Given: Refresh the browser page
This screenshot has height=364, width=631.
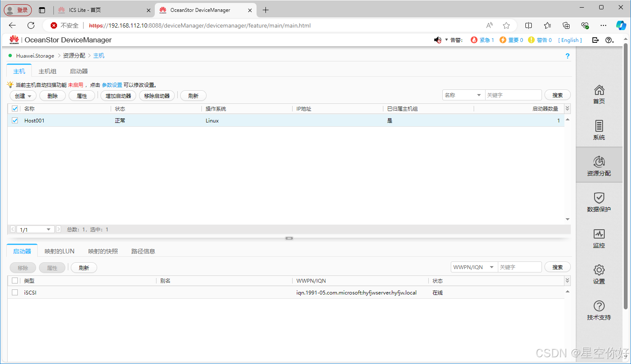Looking at the screenshot, I should [x=31, y=25].
